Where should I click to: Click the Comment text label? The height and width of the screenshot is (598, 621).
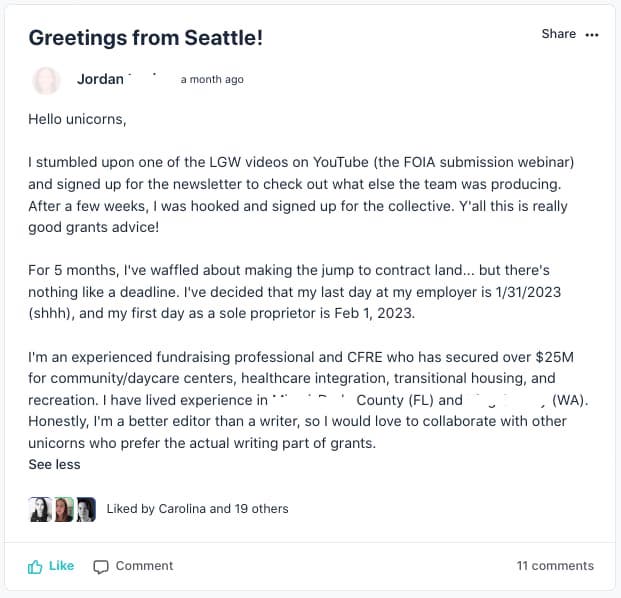pos(144,566)
